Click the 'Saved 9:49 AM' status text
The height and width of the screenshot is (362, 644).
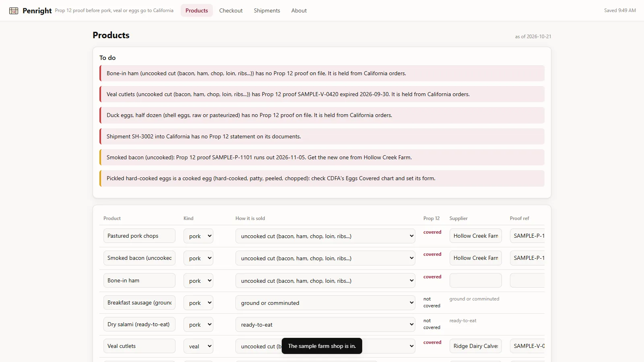coord(620,10)
